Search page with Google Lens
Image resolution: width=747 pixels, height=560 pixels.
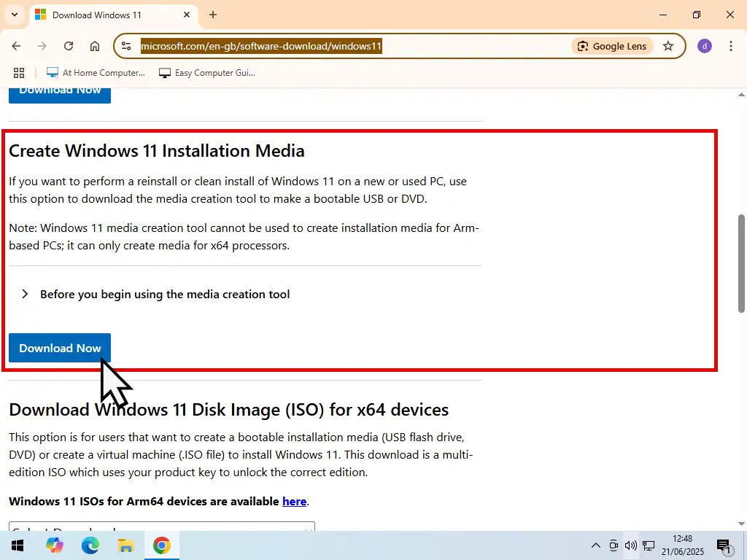(x=612, y=46)
